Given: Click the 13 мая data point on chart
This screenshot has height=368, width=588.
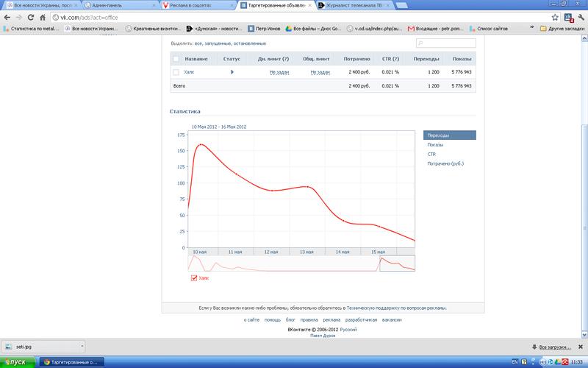Looking at the screenshot, I should (x=308, y=187).
